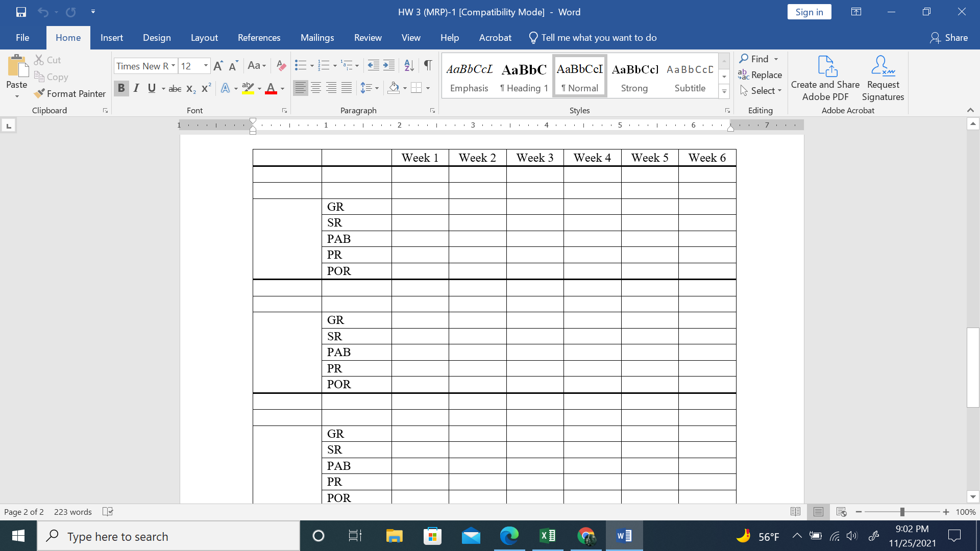Screen dimensions: 980x551
Task: Click the Sort A-Z icon
Action: 409,65
